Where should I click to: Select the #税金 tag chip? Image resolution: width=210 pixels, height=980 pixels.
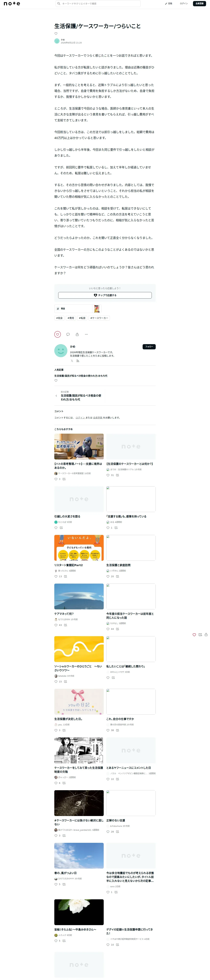click(x=60, y=318)
